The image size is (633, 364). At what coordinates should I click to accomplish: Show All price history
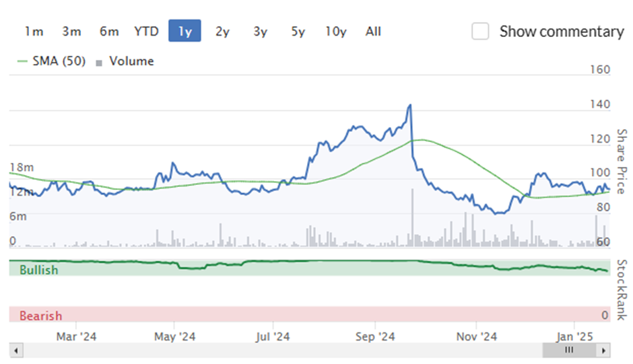coord(373,31)
